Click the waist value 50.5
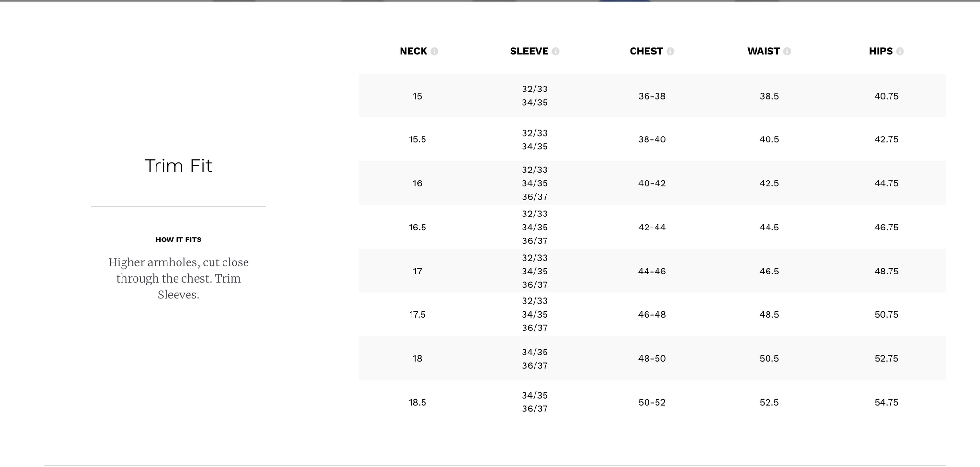 [769, 359]
